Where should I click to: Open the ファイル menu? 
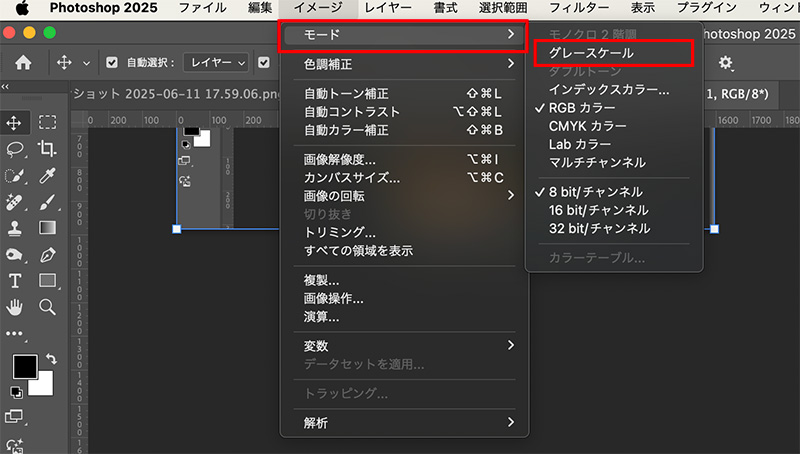203,8
